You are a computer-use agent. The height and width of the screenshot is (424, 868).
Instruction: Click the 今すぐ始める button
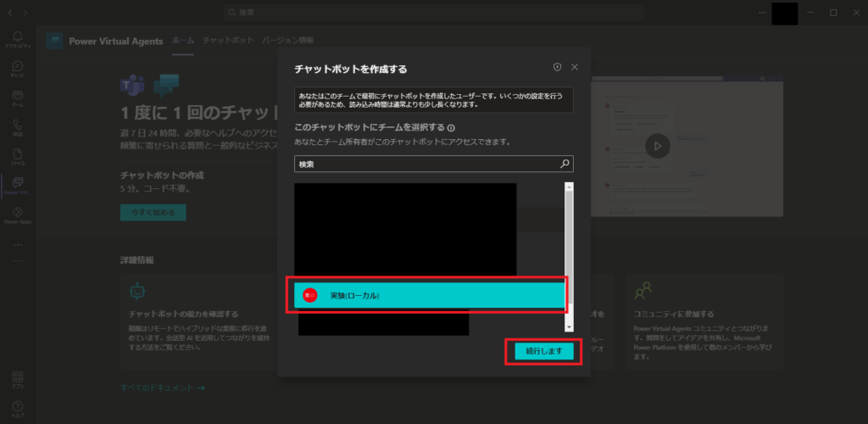click(153, 213)
